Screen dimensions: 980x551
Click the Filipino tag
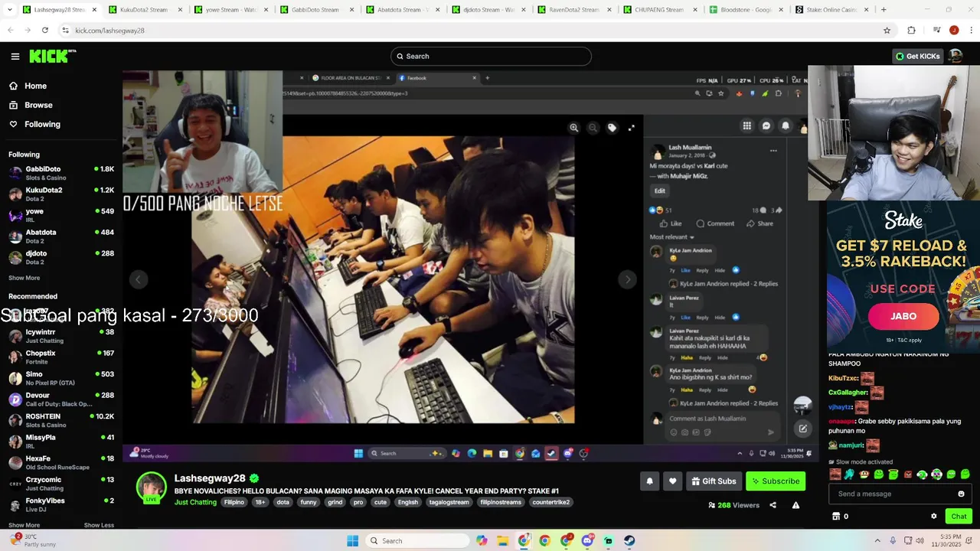pyautogui.click(x=234, y=502)
